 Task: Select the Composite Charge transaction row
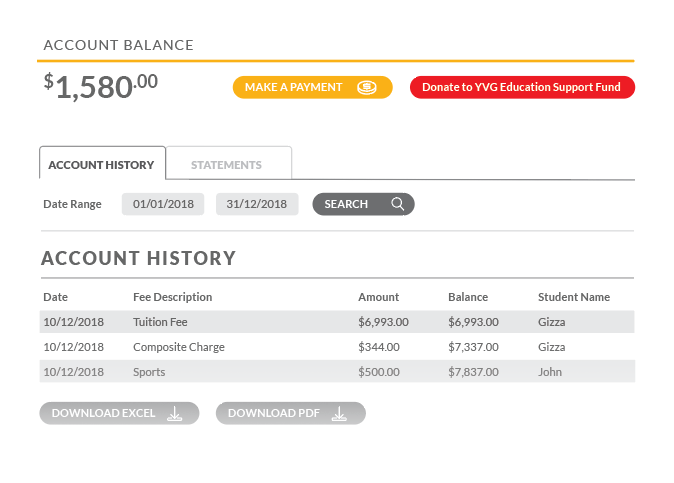(x=336, y=347)
